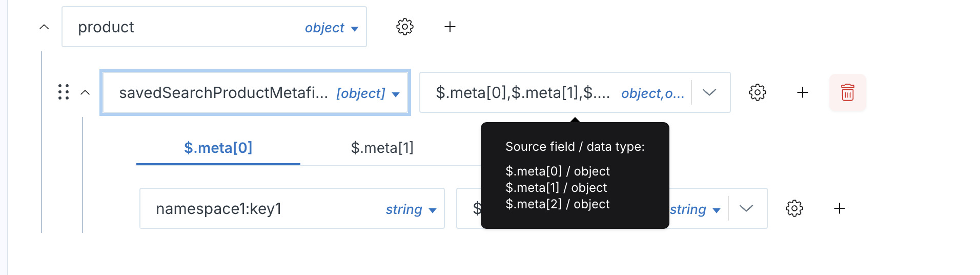Viewport: 980px width, 275px height.
Task: Open the [object] type dropdown
Action: [367, 93]
